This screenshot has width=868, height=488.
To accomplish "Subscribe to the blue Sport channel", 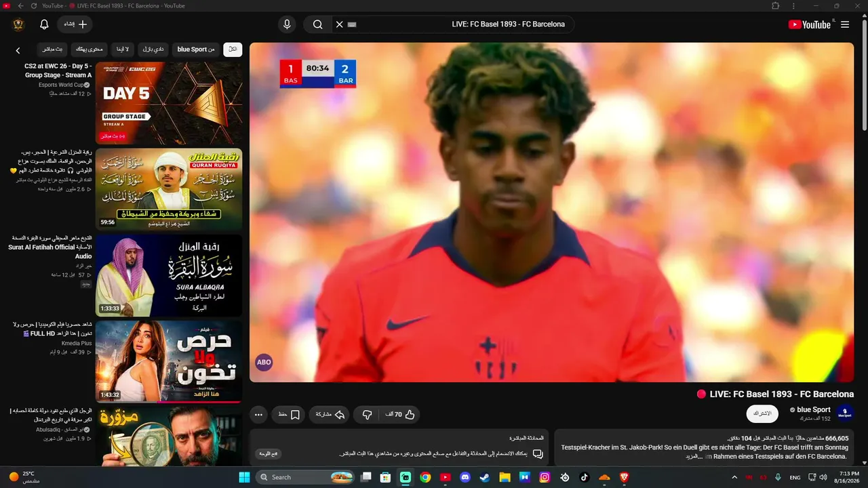I will tap(762, 413).
